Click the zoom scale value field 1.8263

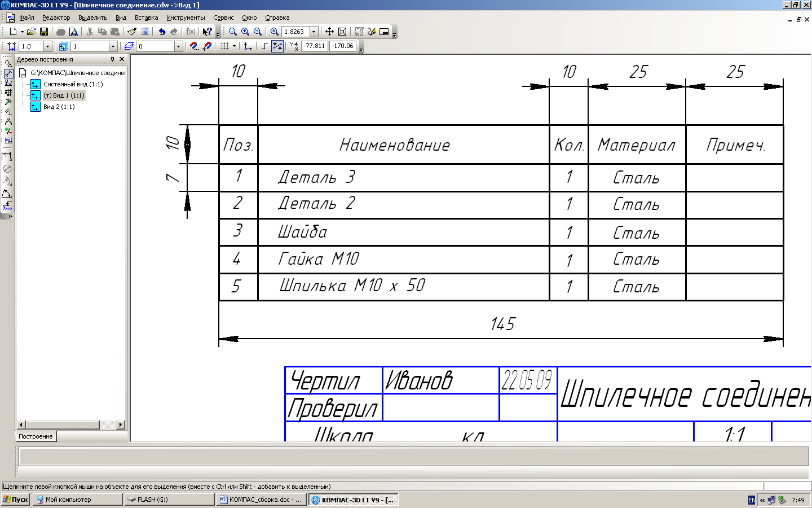tap(296, 32)
